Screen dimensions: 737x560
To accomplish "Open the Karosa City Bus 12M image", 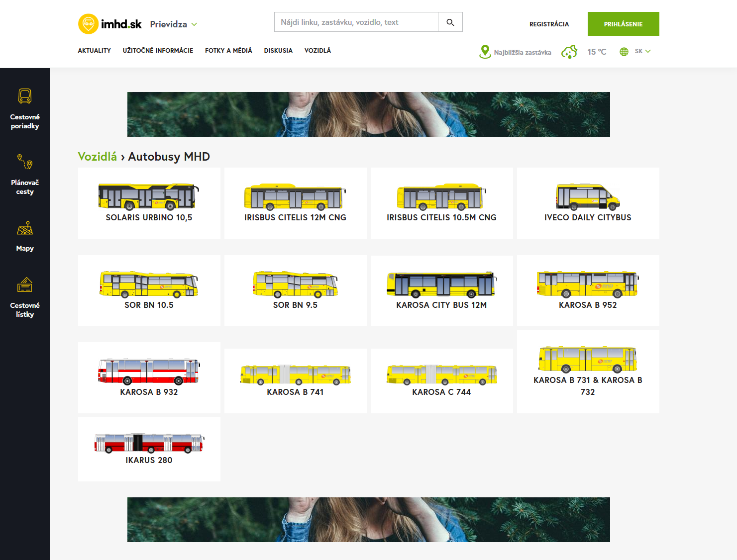I will click(x=441, y=284).
